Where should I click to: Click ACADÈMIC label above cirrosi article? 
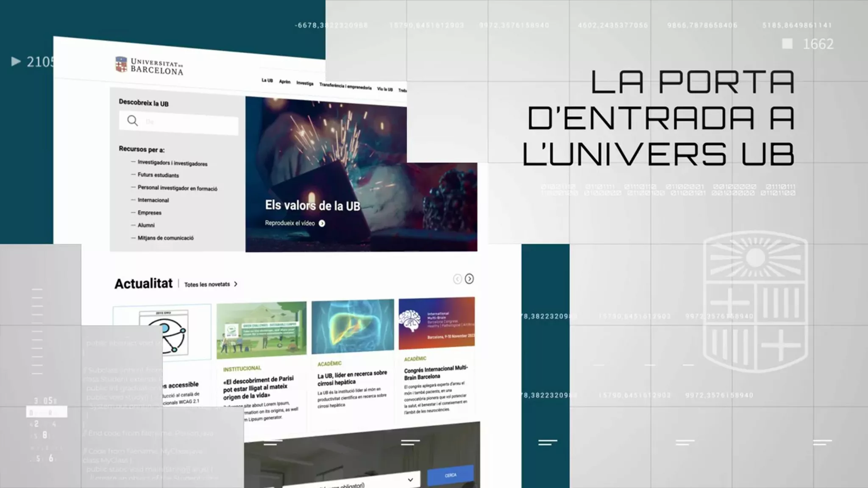coord(329,363)
